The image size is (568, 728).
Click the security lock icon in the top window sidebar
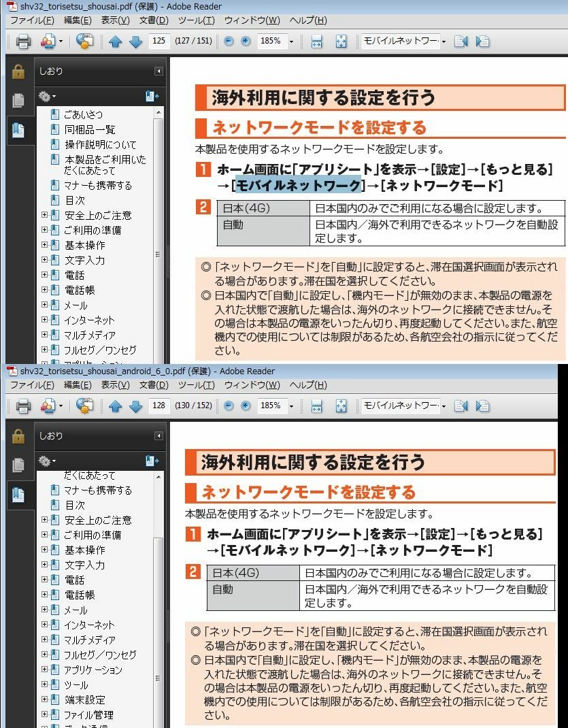coord(18,71)
